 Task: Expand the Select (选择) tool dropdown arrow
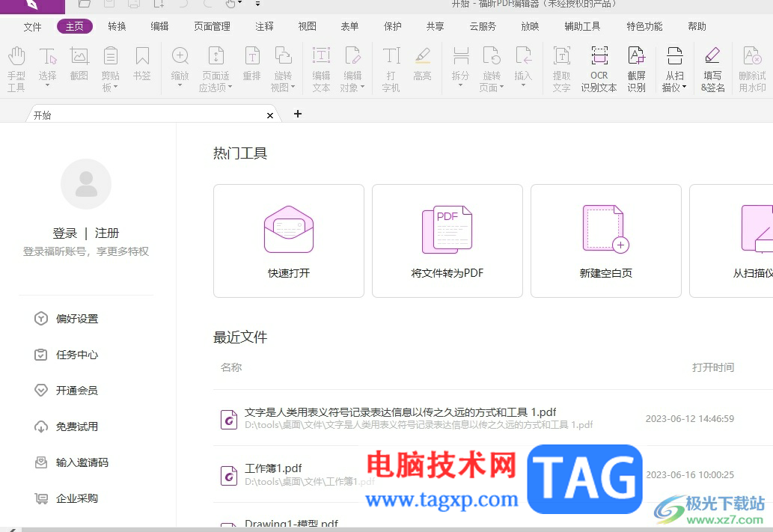47,85
